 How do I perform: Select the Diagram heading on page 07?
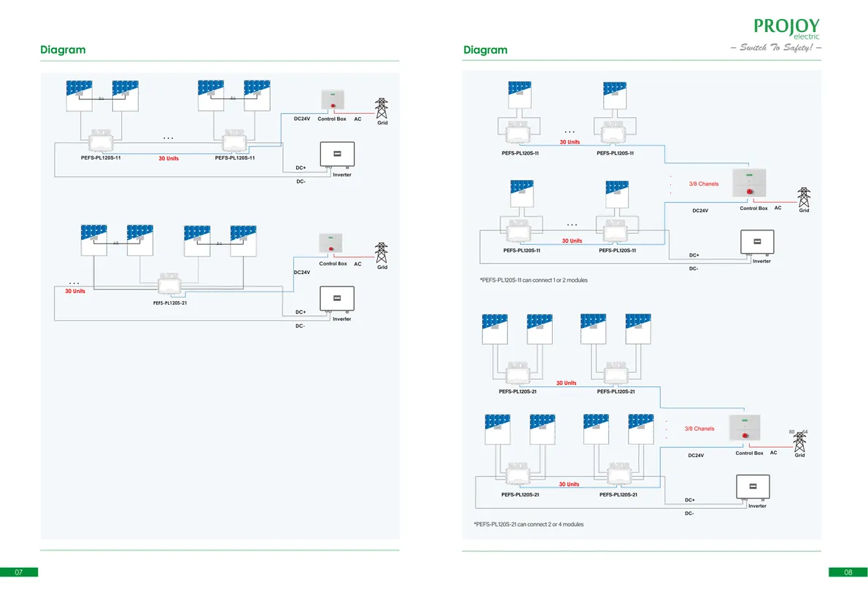[63, 50]
